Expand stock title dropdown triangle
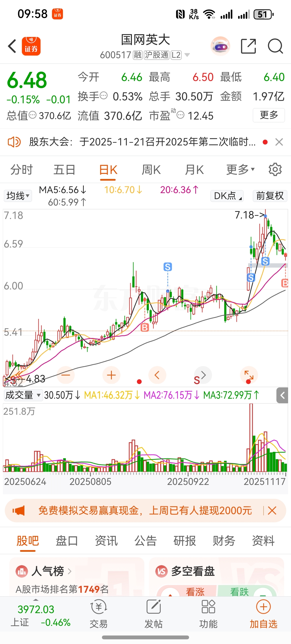 click(187, 55)
